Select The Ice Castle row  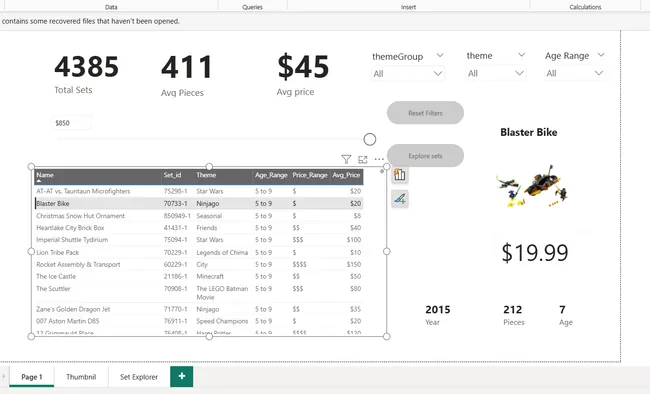point(199,276)
